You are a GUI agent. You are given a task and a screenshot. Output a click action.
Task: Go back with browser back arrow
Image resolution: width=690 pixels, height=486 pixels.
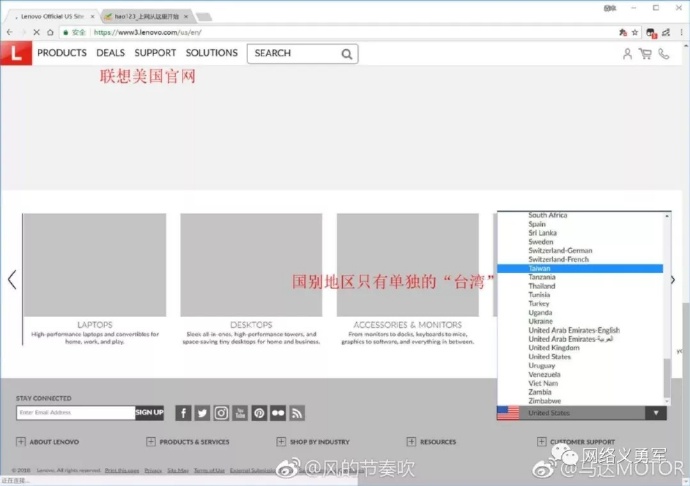[x=10, y=32]
